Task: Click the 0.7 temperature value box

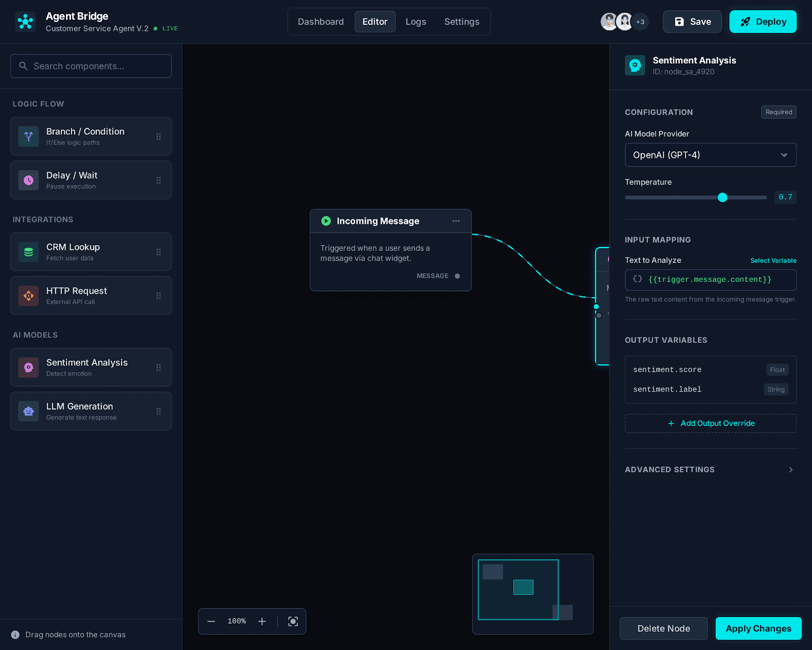Action: click(785, 197)
